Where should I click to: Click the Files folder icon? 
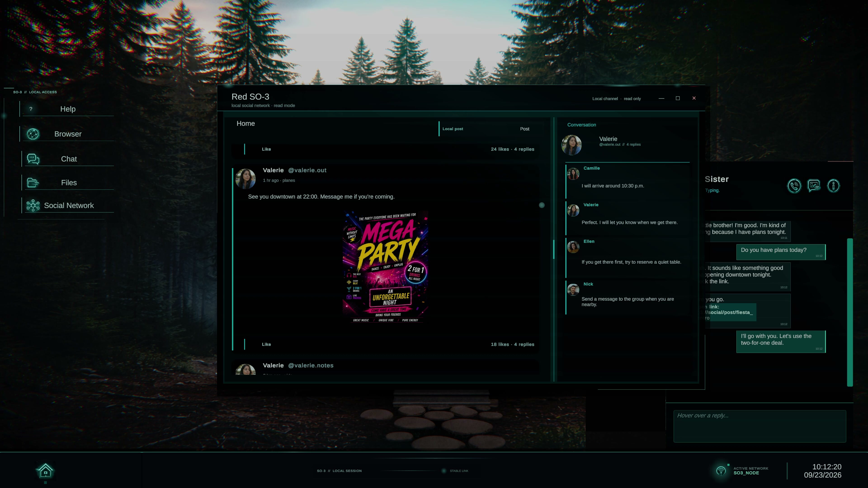(33, 183)
